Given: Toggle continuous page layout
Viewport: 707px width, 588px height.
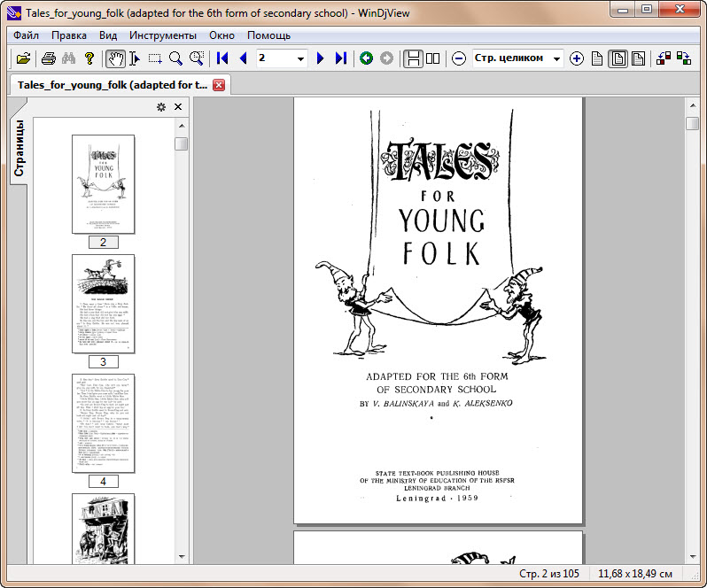Looking at the screenshot, I should point(413,58).
